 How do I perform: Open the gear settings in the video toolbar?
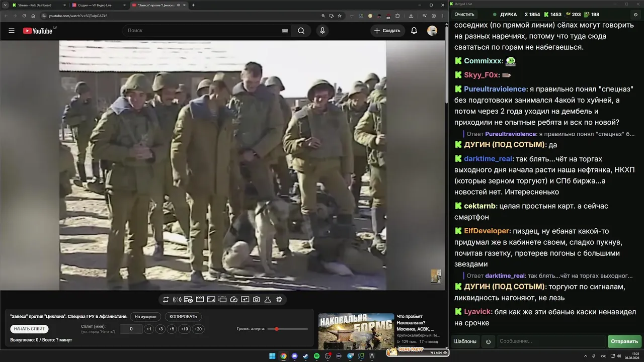[x=279, y=300]
